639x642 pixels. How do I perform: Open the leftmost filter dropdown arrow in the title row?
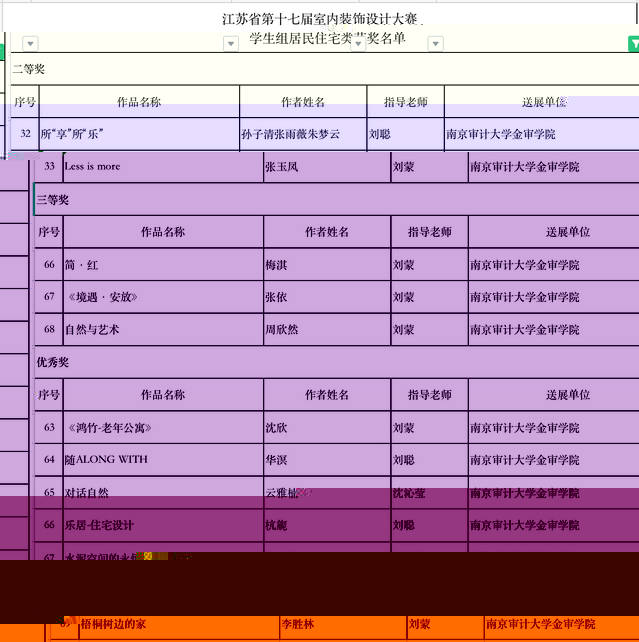point(30,44)
